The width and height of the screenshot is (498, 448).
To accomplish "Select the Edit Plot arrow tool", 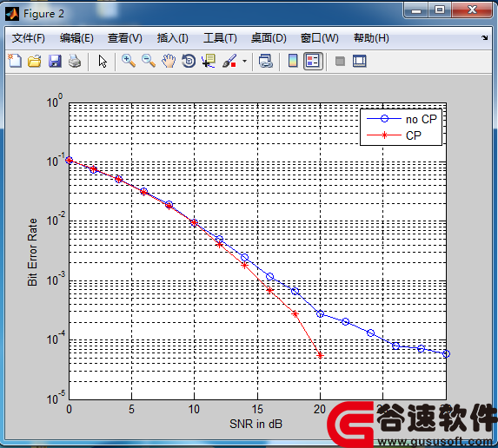I will pyautogui.click(x=103, y=62).
